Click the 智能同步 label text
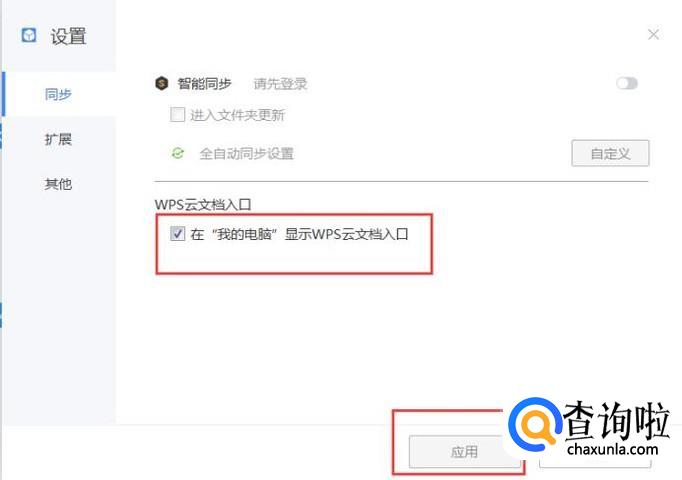Image resolution: width=682 pixels, height=480 pixels. (x=204, y=83)
